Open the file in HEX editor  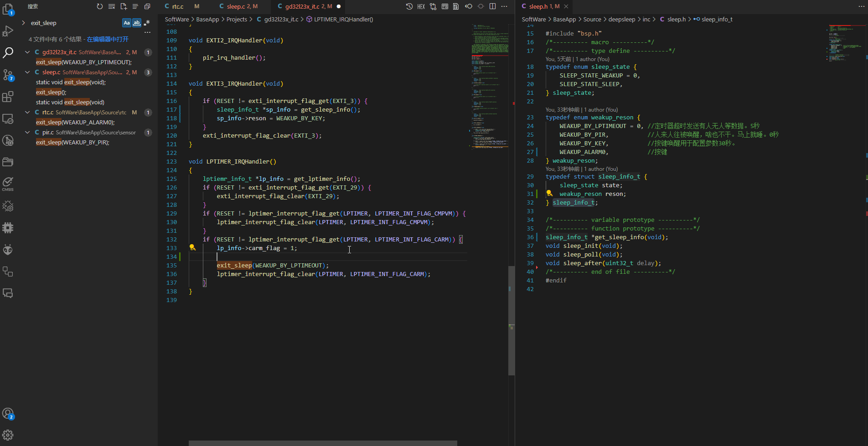pos(421,6)
